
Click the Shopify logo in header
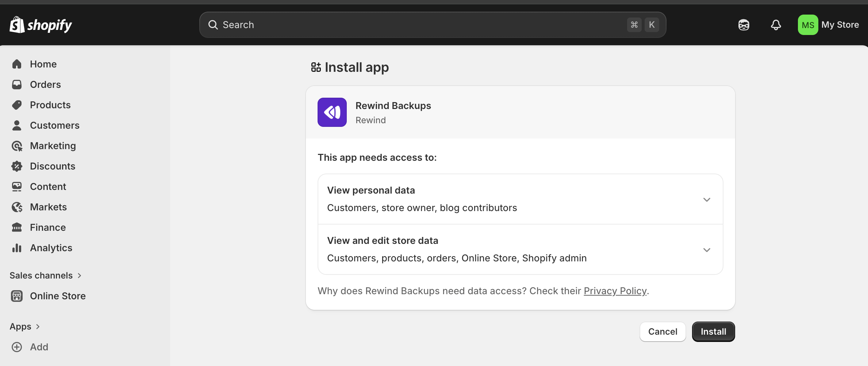tap(41, 25)
